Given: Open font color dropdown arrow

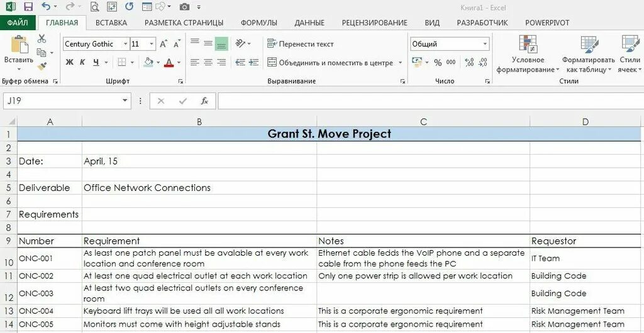Looking at the screenshot, I should [179, 63].
